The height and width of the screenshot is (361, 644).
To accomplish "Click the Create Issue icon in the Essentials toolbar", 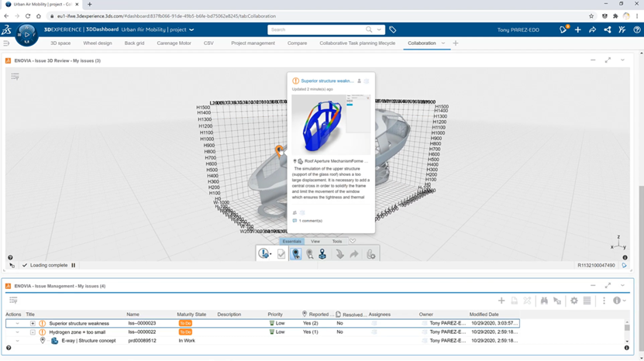I will [263, 254].
